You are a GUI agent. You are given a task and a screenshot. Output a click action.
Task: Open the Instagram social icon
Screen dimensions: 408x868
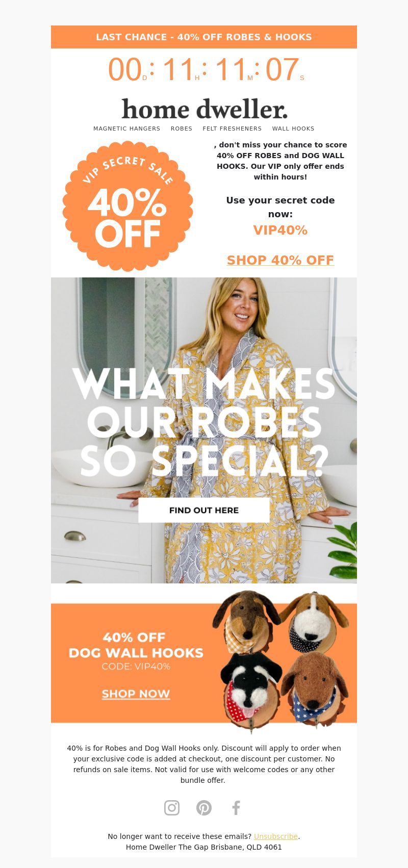tap(172, 808)
